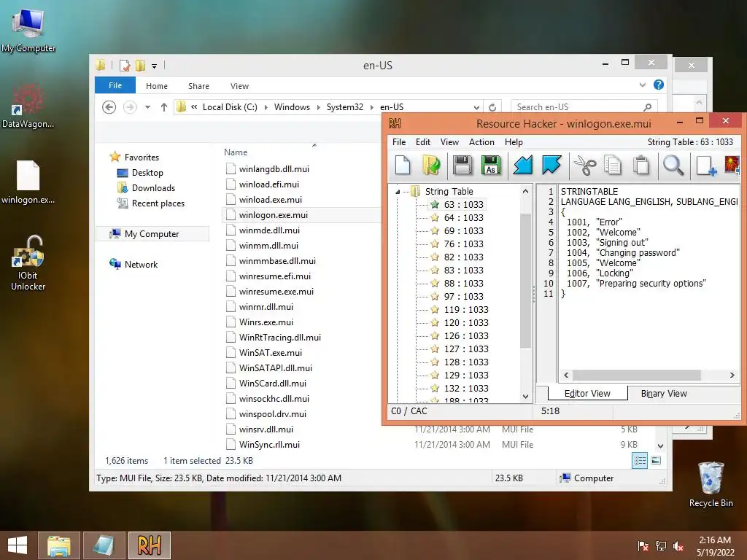The width and height of the screenshot is (747, 560).
Task: Select the 76 : 1033 string table entry
Action: click(x=463, y=244)
